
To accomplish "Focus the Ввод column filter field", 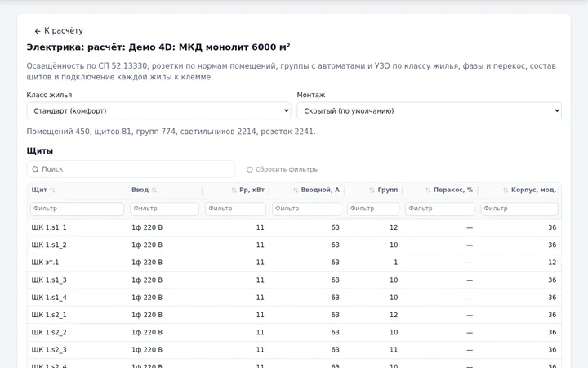I will click(x=164, y=209).
